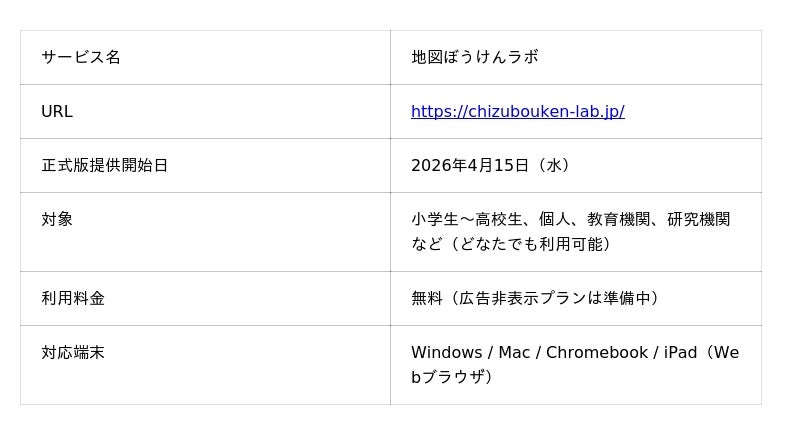Click the サービス名 label cell
The width and height of the screenshot is (800, 435).
point(81,58)
